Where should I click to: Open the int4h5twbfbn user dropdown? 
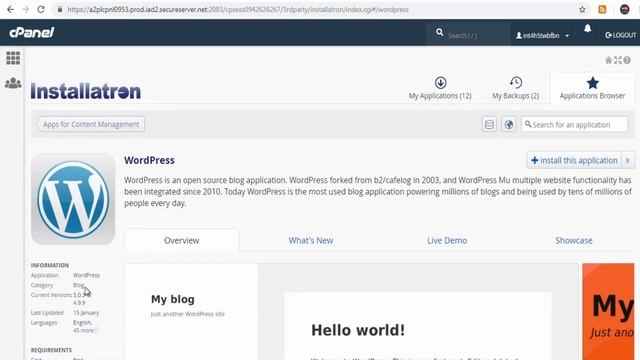tap(542, 36)
